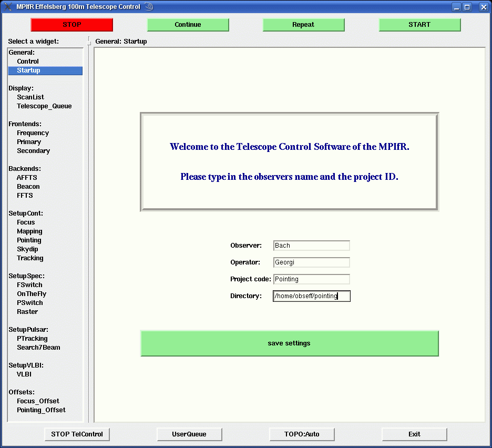The width and height of the screenshot is (492, 448).
Task: Select Control widget under General
Action: [x=28, y=62]
